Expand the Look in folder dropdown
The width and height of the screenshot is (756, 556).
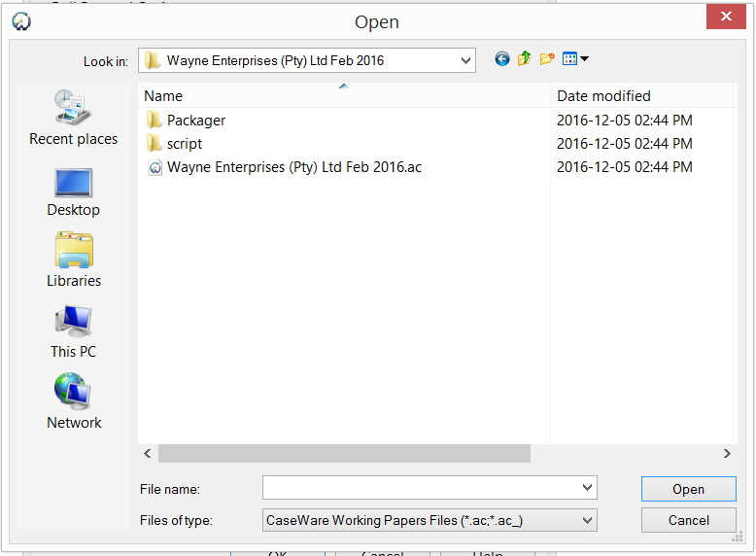pos(465,60)
